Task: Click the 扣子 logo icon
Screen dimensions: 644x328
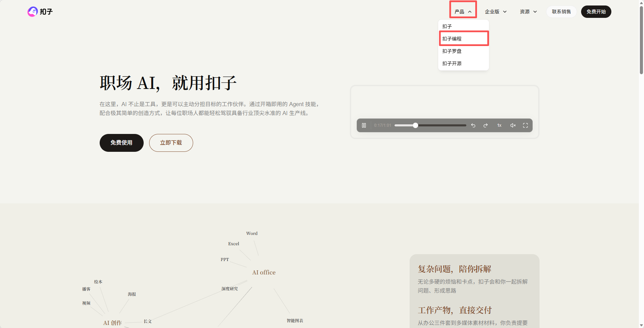Action: pyautogui.click(x=33, y=12)
